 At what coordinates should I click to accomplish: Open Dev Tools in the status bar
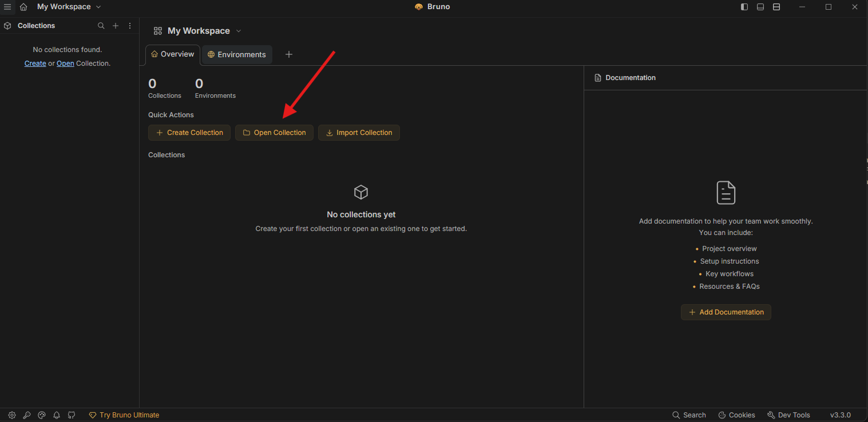click(788, 415)
